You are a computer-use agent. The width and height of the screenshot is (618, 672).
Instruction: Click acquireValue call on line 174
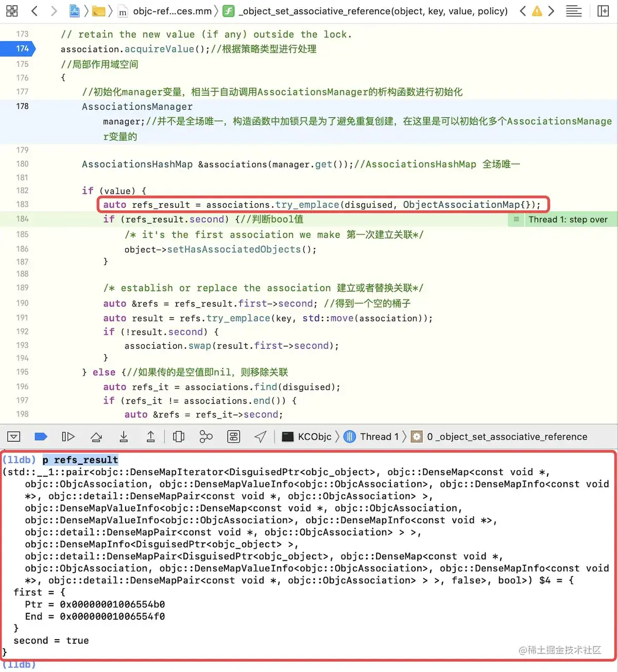tap(159, 49)
